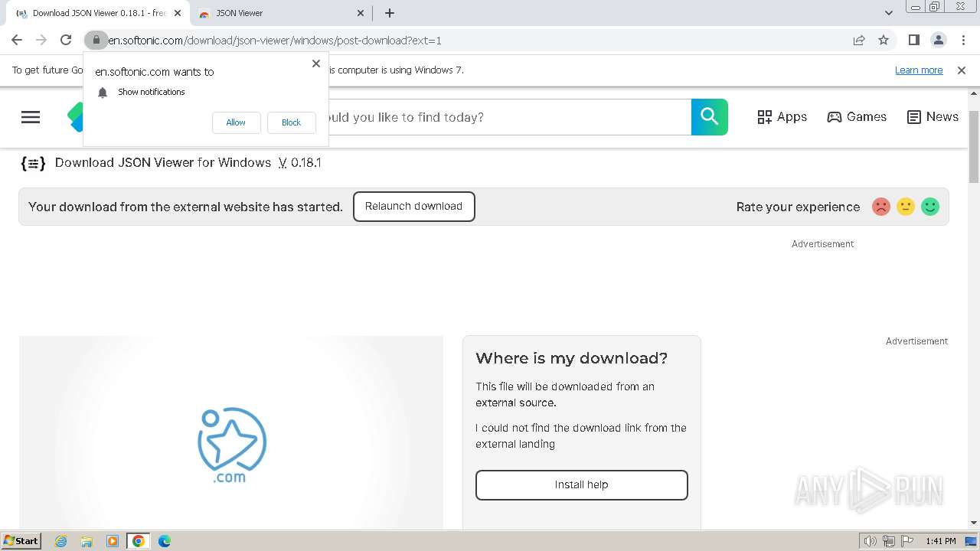The height and width of the screenshot is (551, 980).
Task: Open Windows Explorer from the taskbar
Action: (x=87, y=541)
